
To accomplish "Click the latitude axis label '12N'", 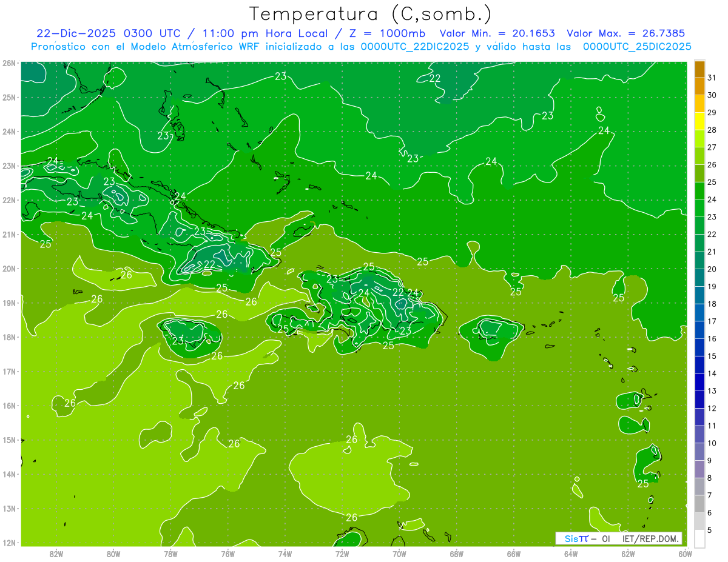I will click(8, 543).
